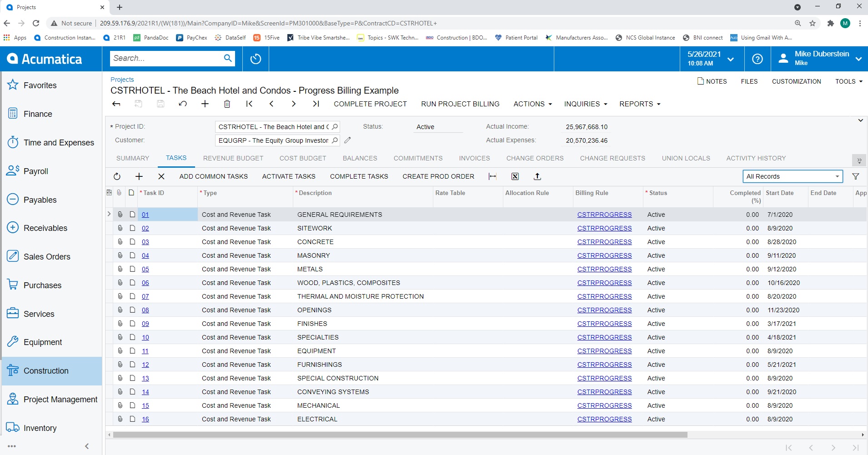This screenshot has height=455, width=868.
Task: Switch to the Revenue Budget tab
Action: coord(233,158)
